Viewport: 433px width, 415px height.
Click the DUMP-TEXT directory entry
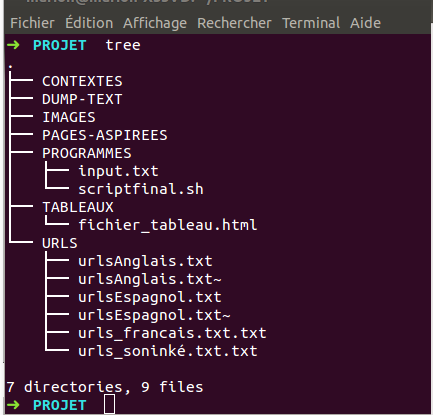pyautogui.click(x=82, y=99)
